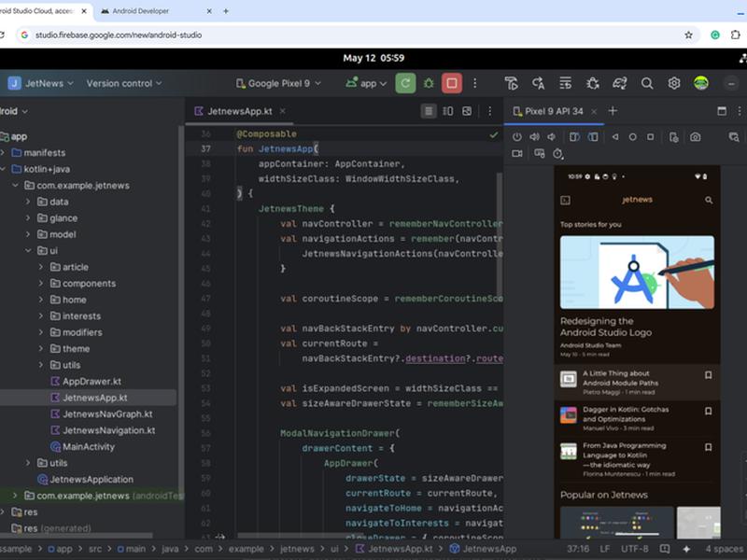The image size is (747, 560).
Task: Open Version control dropdown
Action: (124, 83)
